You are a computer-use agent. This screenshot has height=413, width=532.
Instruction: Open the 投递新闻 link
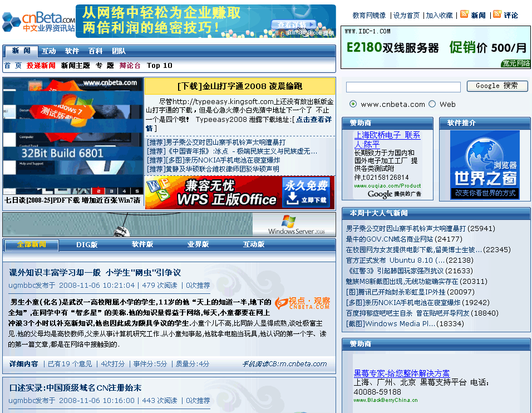[41, 66]
